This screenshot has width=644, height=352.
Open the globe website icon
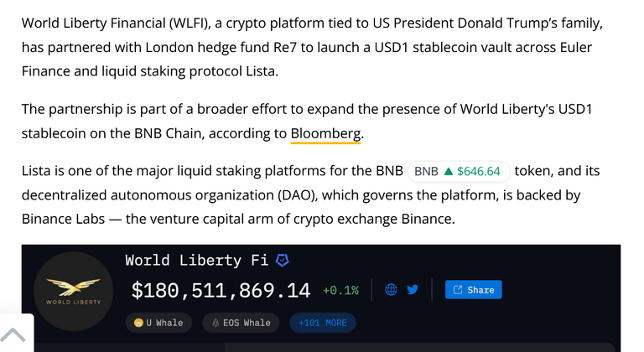391,290
